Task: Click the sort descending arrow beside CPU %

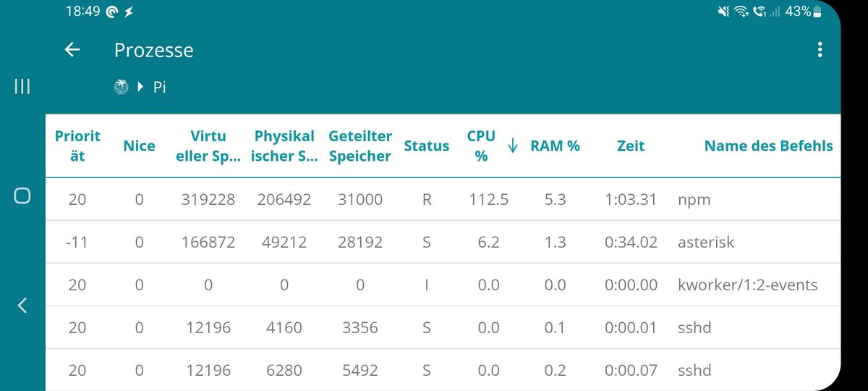Action: click(513, 146)
